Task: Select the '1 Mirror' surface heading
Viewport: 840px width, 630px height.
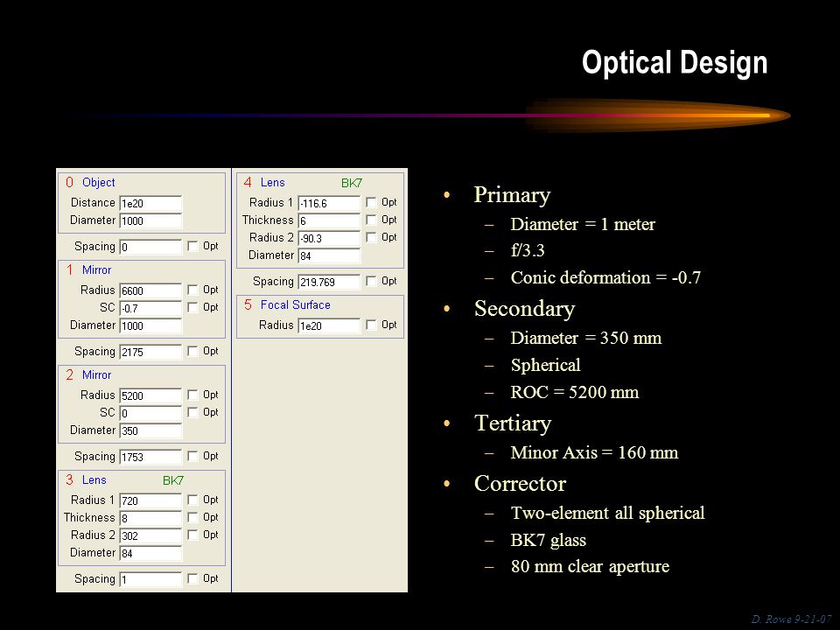Action: click(88, 270)
